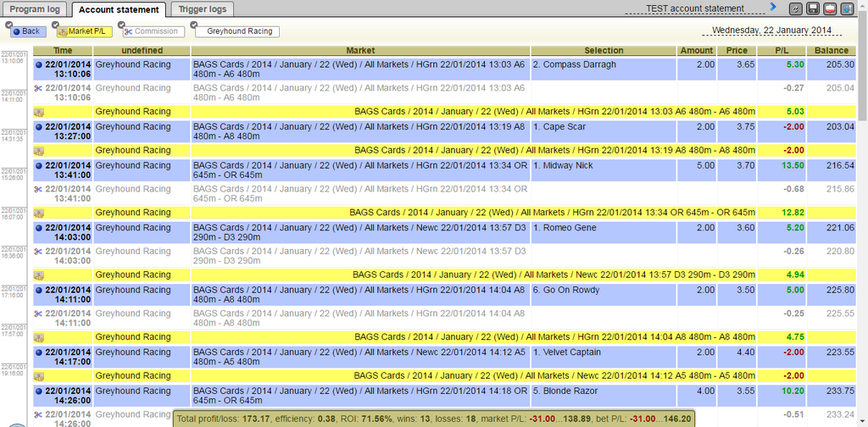Click the Selection column header
868x427 pixels.
click(604, 50)
